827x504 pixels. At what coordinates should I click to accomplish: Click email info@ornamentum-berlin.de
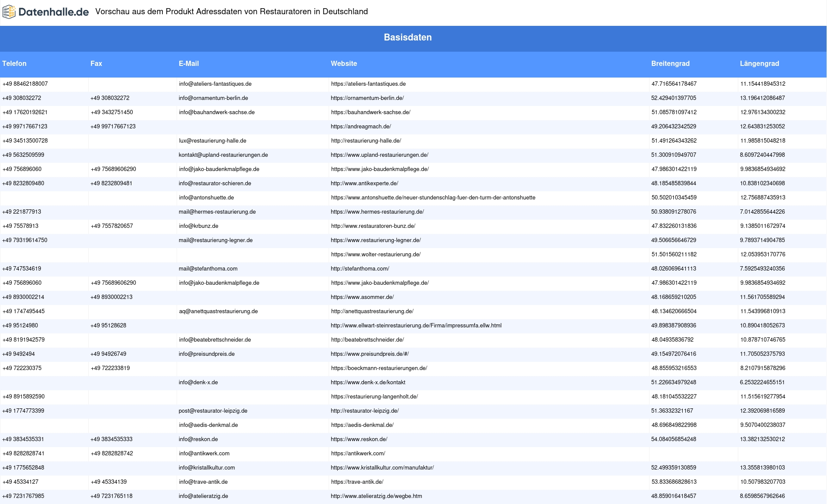click(x=213, y=98)
